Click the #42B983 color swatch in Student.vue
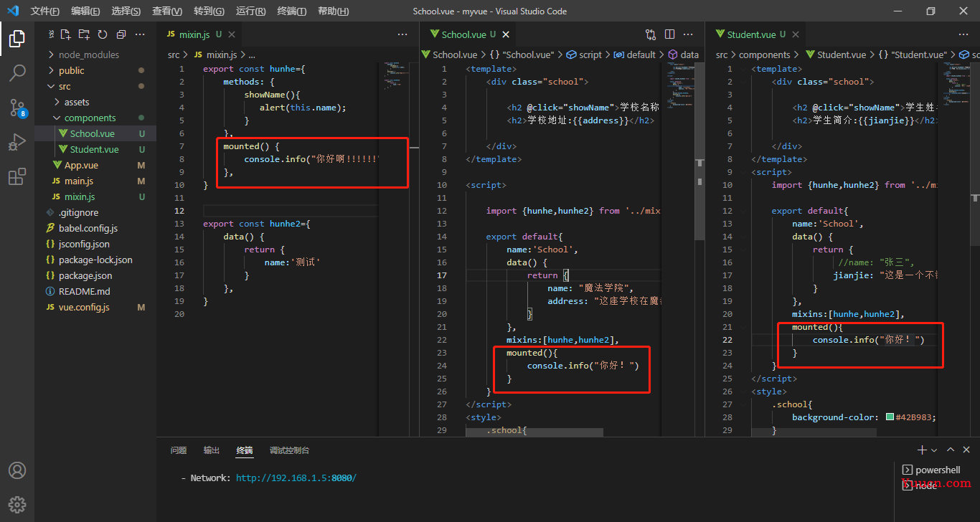The height and width of the screenshot is (522, 980). pos(890,417)
